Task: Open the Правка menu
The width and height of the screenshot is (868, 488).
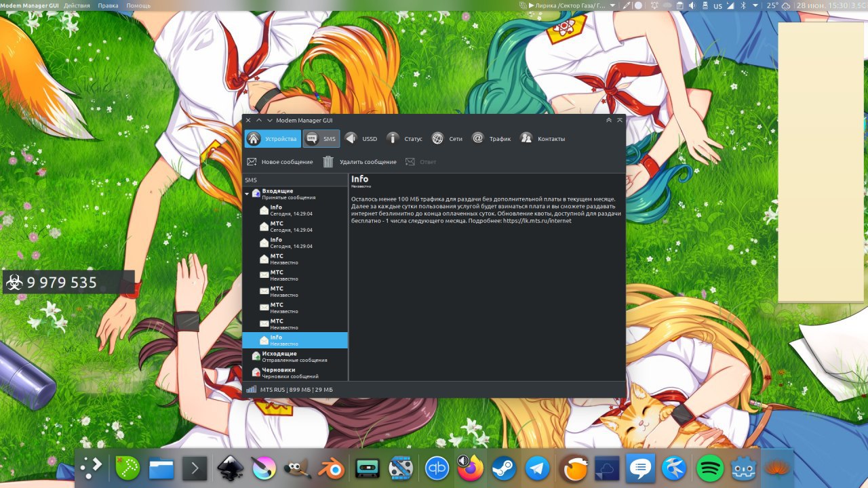Action: coord(108,5)
